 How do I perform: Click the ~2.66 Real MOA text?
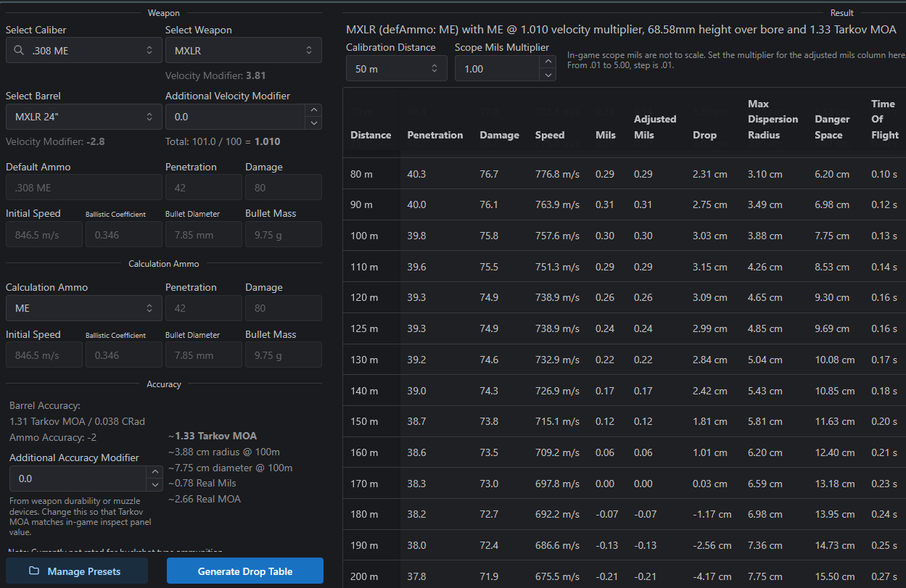coord(205,499)
